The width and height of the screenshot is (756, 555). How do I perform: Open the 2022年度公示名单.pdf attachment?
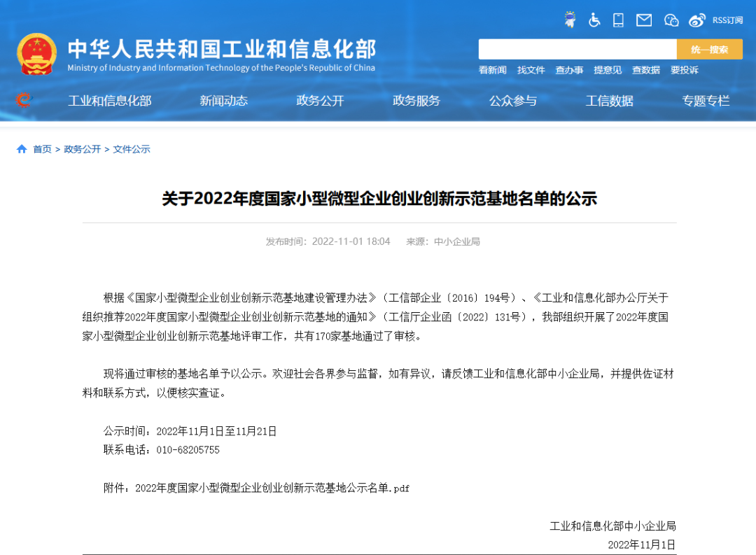point(272,488)
